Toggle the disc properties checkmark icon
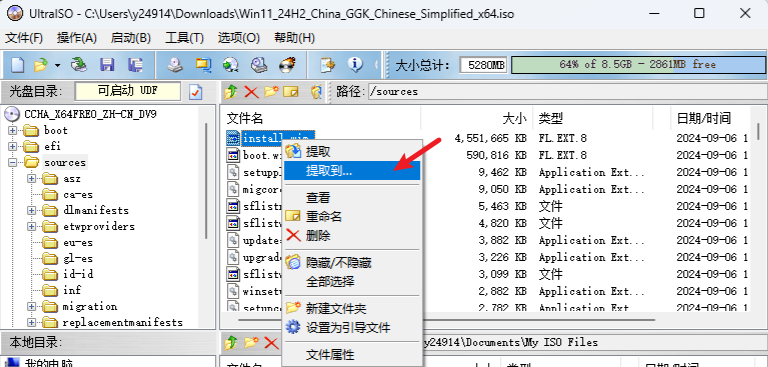The image size is (768, 367). (195, 92)
